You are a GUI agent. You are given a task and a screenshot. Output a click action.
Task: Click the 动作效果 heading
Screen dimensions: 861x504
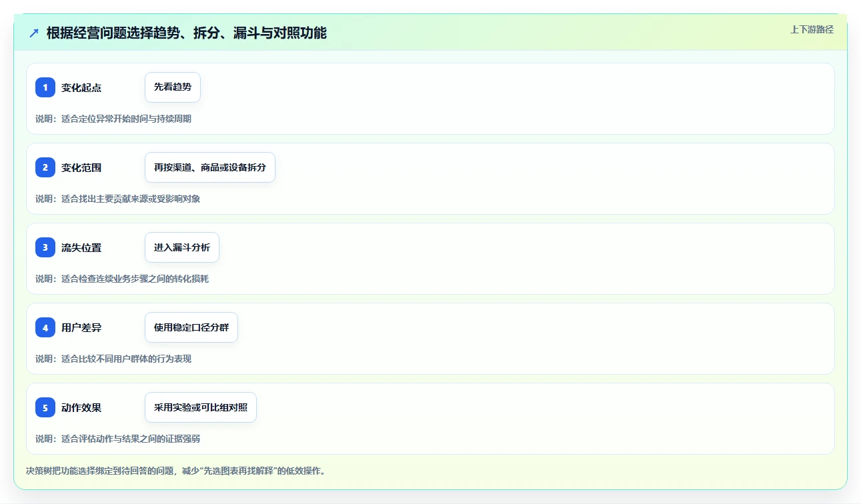[x=81, y=407]
